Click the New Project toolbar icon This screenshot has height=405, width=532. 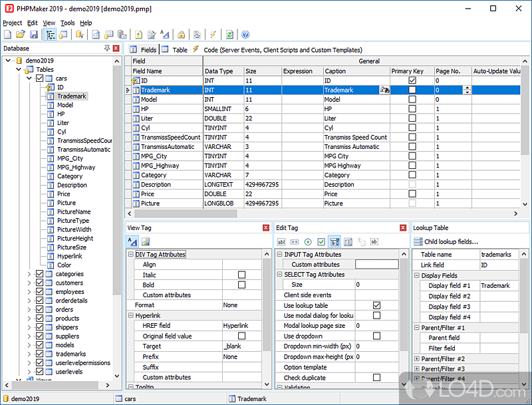coord(7,35)
